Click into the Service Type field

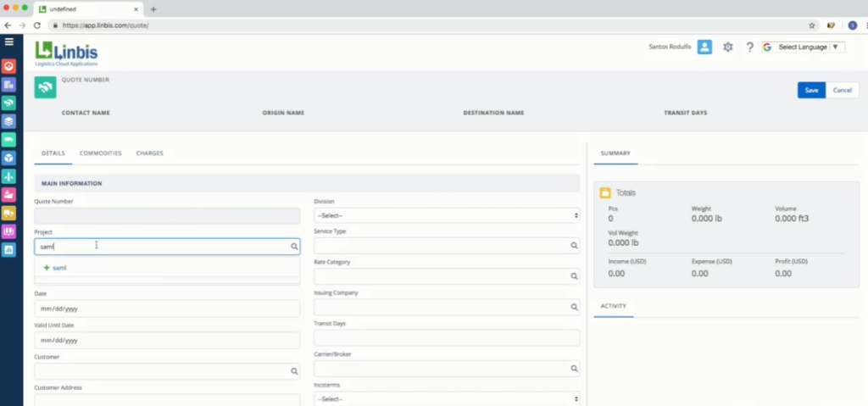(447, 245)
